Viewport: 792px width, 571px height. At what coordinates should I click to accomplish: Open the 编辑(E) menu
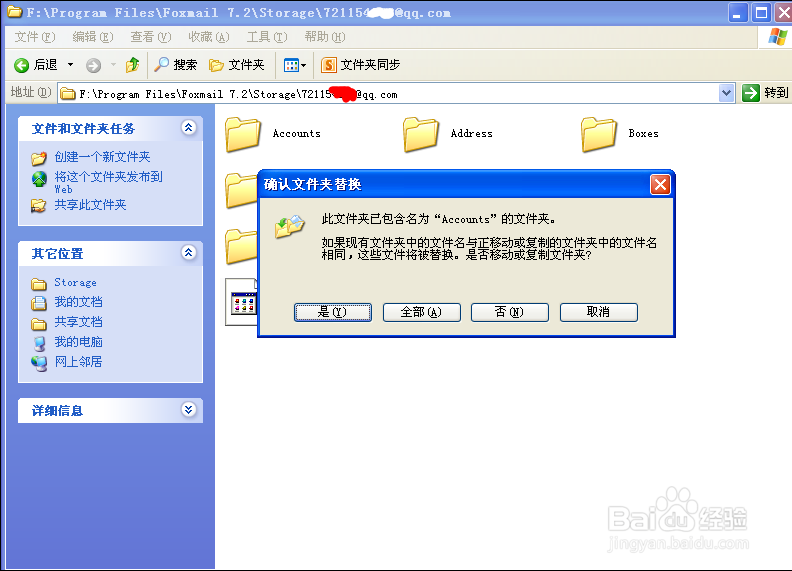[x=93, y=37]
